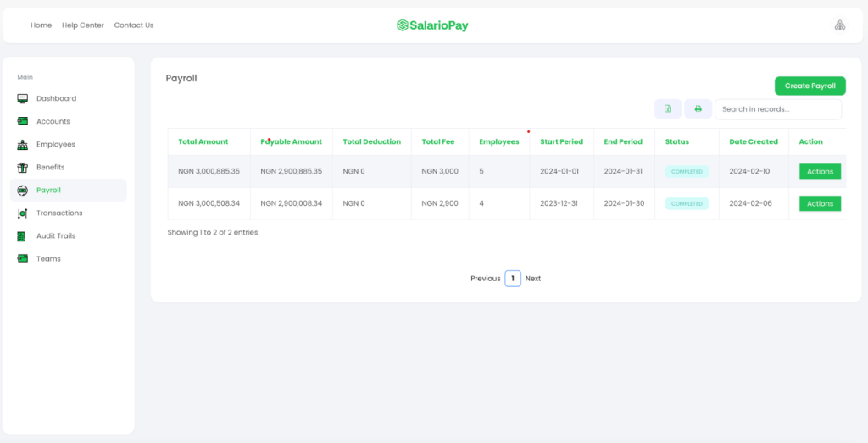
Task: Click the Create Payroll button
Action: coord(810,86)
